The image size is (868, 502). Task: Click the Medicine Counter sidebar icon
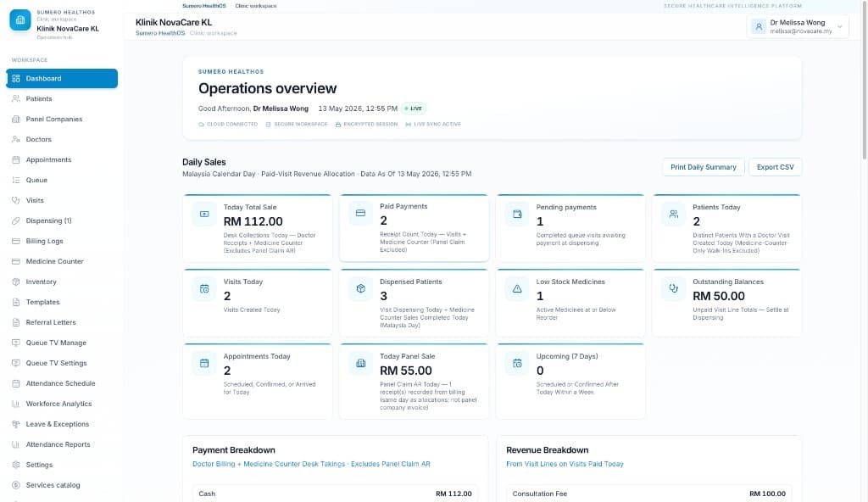(16, 261)
